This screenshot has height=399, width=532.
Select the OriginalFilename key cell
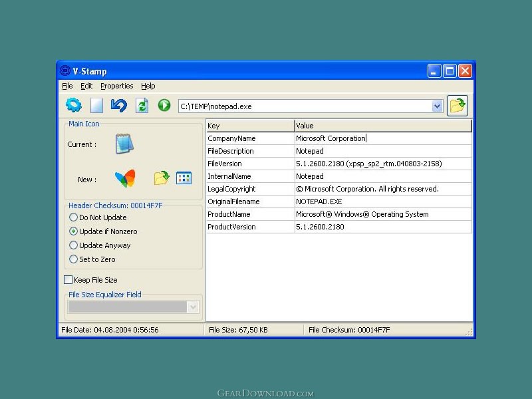[251, 201]
